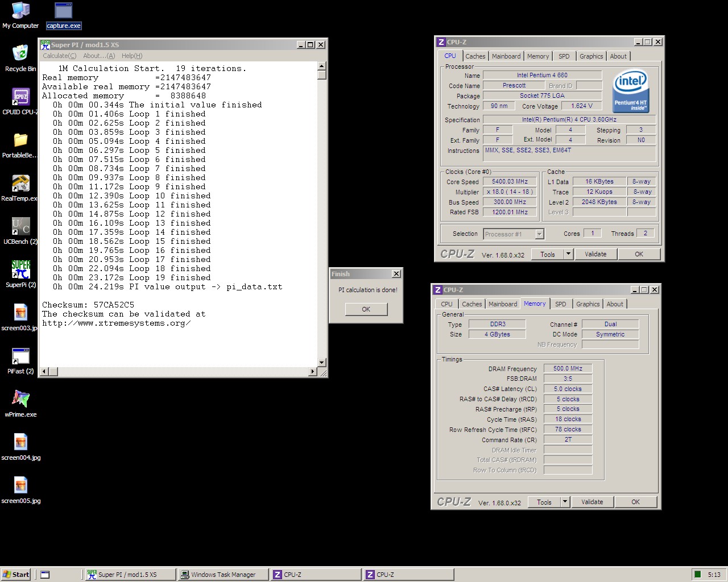The width and height of the screenshot is (728, 582).
Task: Select CPU tab in lower CPU-Z window
Action: click(x=446, y=304)
